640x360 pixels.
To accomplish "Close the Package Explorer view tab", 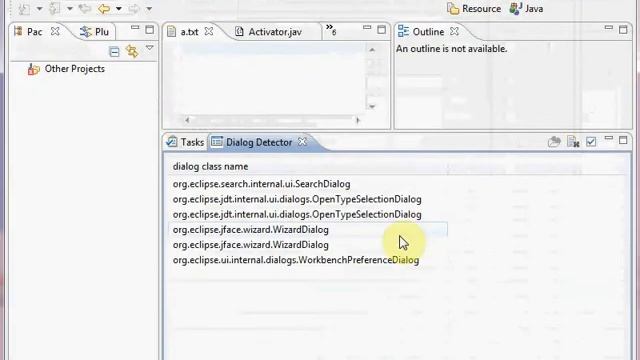I will point(55,31).
